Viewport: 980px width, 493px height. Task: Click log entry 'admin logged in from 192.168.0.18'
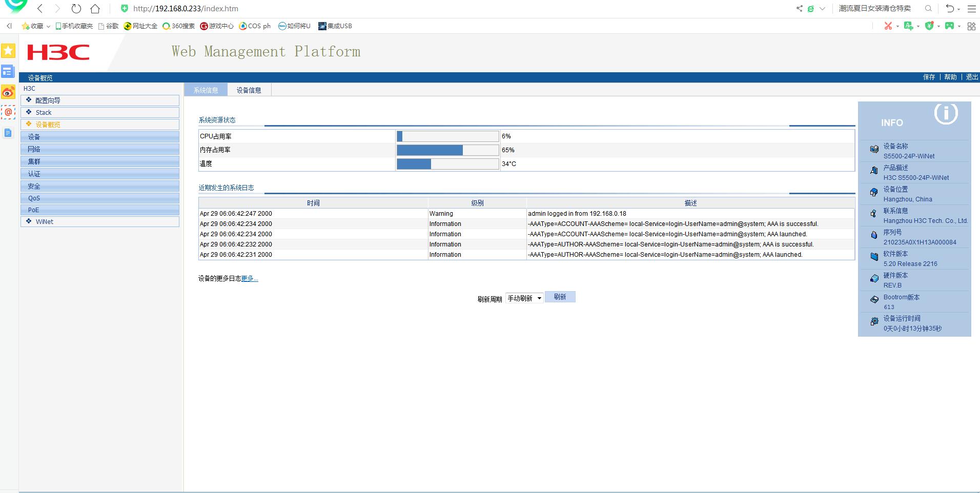coord(577,214)
